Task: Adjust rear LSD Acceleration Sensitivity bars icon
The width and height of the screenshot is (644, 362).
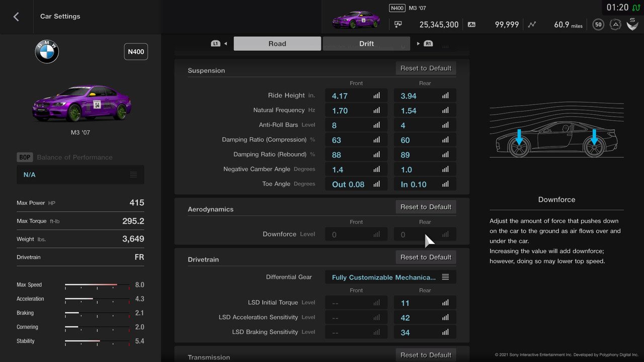Action: [445, 317]
